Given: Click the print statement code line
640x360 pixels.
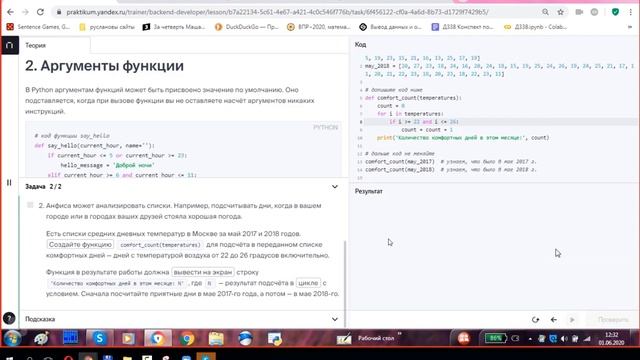Looking at the screenshot, I should click(x=463, y=138).
